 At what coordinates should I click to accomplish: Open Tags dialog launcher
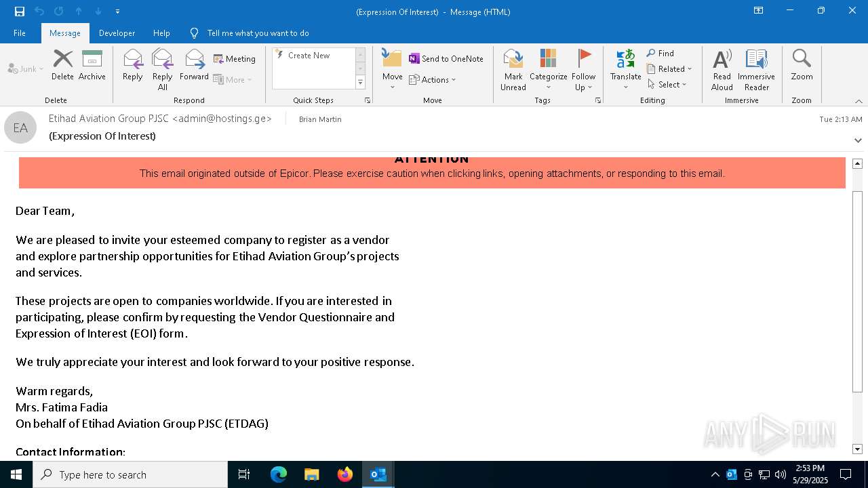coord(598,100)
